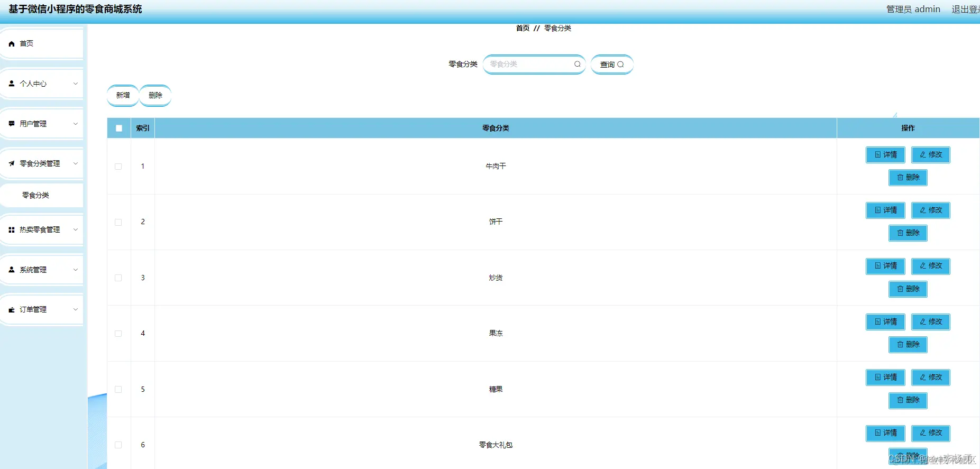Open 详情 for 饼干 row
Image resolution: width=980 pixels, height=469 pixels.
(x=885, y=210)
